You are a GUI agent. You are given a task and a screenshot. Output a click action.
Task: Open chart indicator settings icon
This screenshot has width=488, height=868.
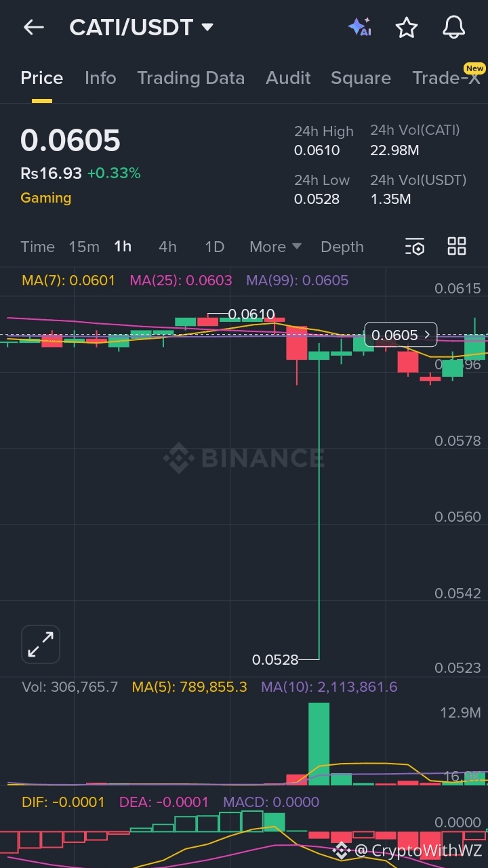(415, 247)
